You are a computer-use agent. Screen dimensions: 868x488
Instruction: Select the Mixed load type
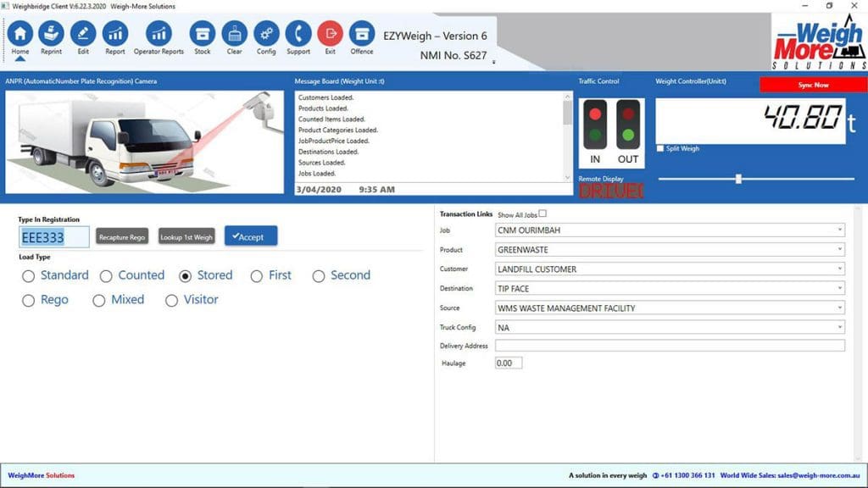click(98, 301)
